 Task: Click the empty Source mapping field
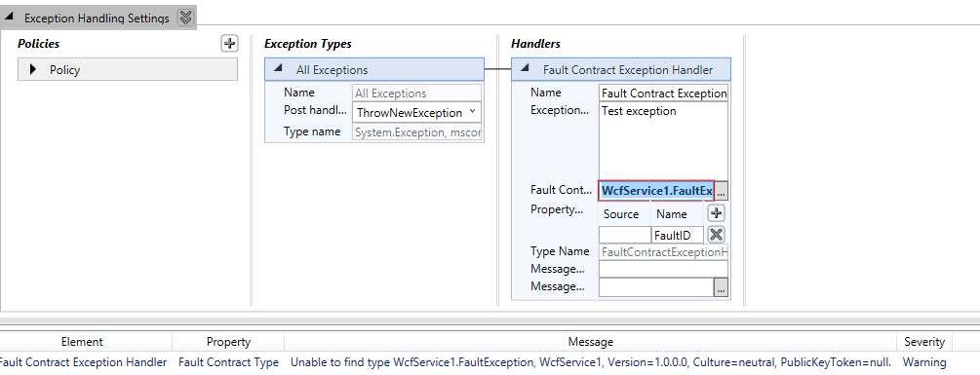point(624,236)
